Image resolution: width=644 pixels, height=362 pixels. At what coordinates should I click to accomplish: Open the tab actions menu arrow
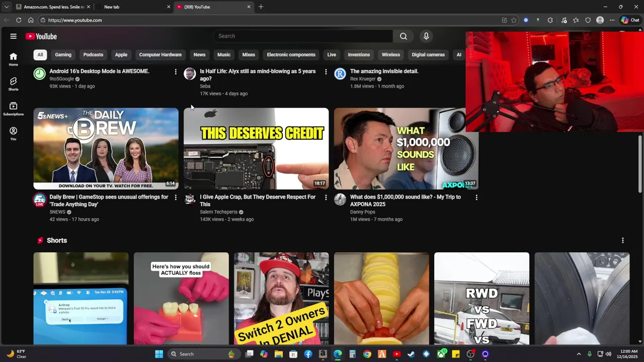tap(7, 7)
